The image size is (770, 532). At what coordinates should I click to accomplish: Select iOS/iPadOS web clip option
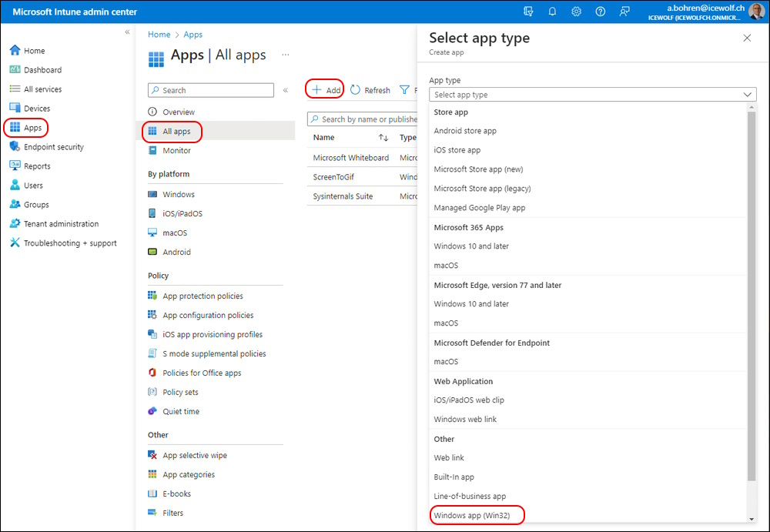tap(469, 400)
